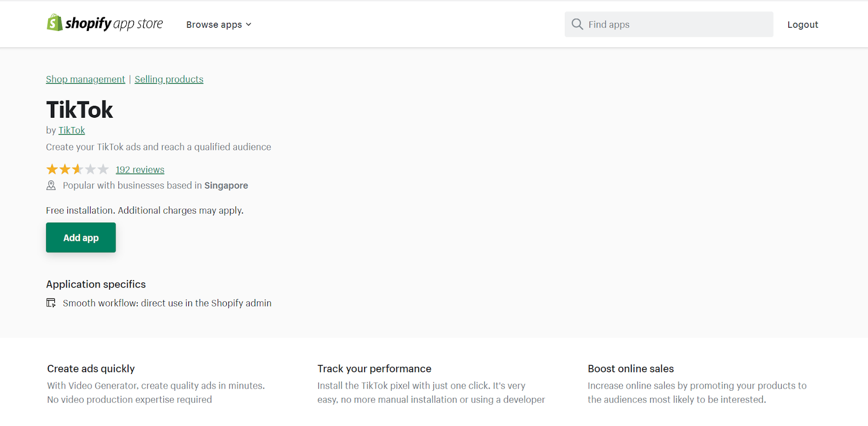Open the Selling products category link
This screenshot has height=426, width=868.
tap(169, 79)
